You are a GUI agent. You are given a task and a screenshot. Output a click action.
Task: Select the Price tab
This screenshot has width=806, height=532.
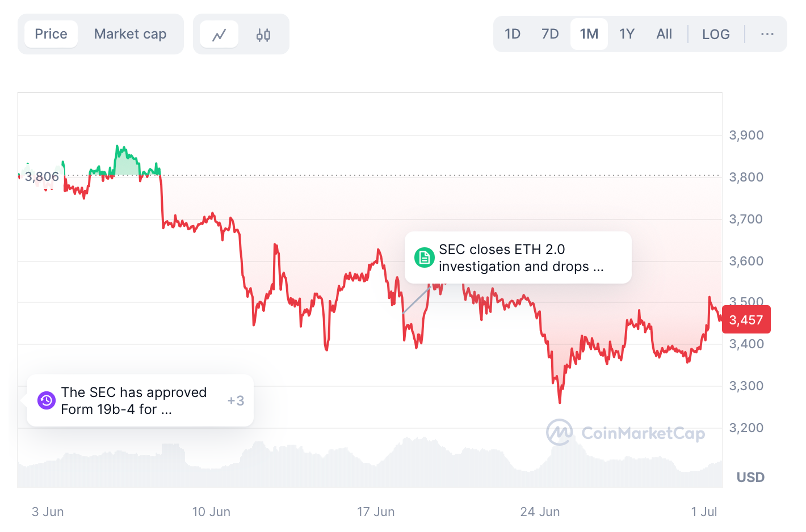[51, 33]
